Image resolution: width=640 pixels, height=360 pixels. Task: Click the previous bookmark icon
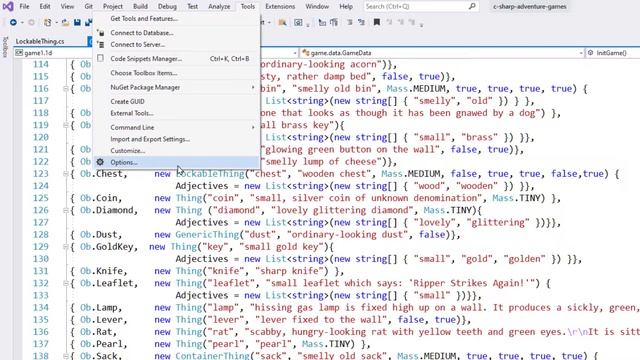pyautogui.click(x=389, y=22)
